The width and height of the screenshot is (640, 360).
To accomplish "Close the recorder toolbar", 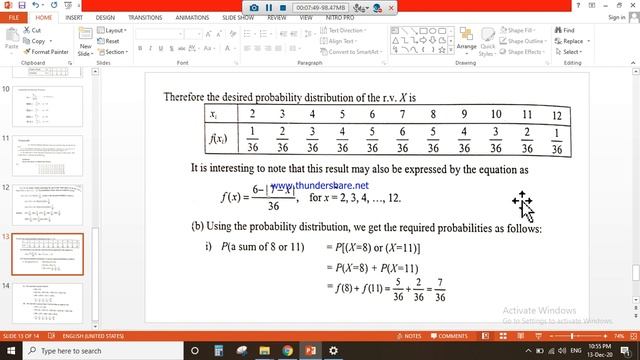I will 391,8.
